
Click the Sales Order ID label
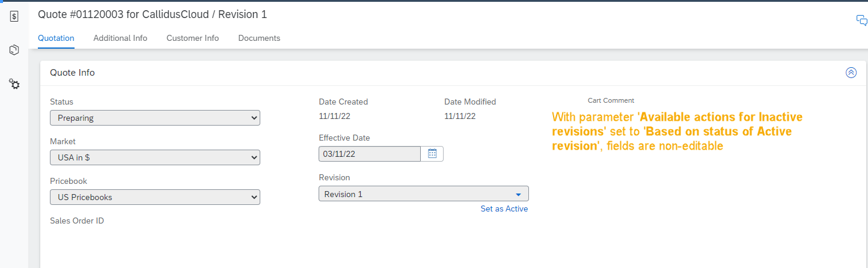[77, 221]
